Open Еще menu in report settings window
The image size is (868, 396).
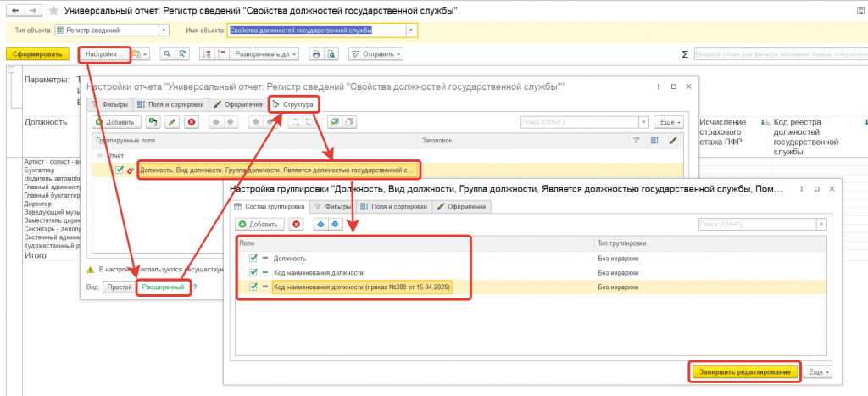[669, 122]
